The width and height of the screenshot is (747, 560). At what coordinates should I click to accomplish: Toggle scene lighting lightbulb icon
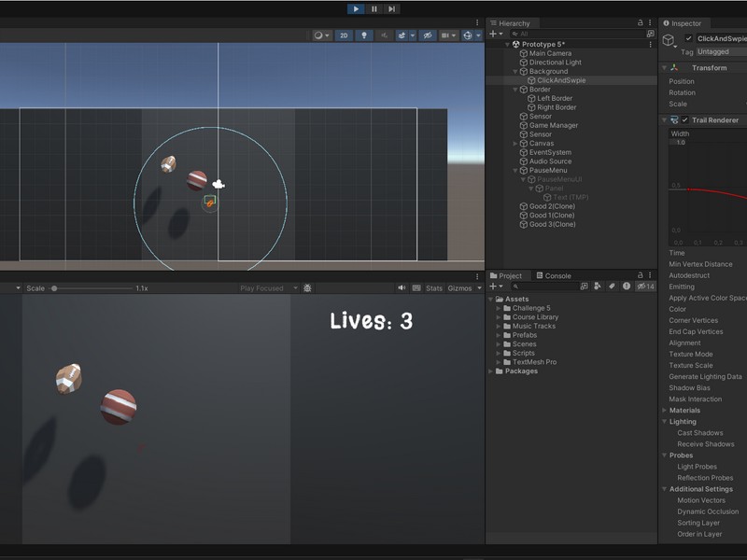pyautogui.click(x=364, y=35)
